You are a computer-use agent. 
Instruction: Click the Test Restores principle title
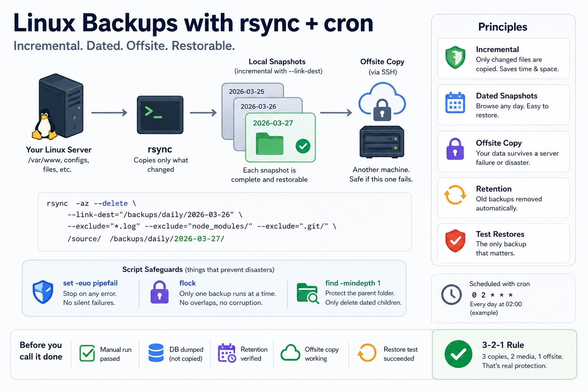coord(500,234)
